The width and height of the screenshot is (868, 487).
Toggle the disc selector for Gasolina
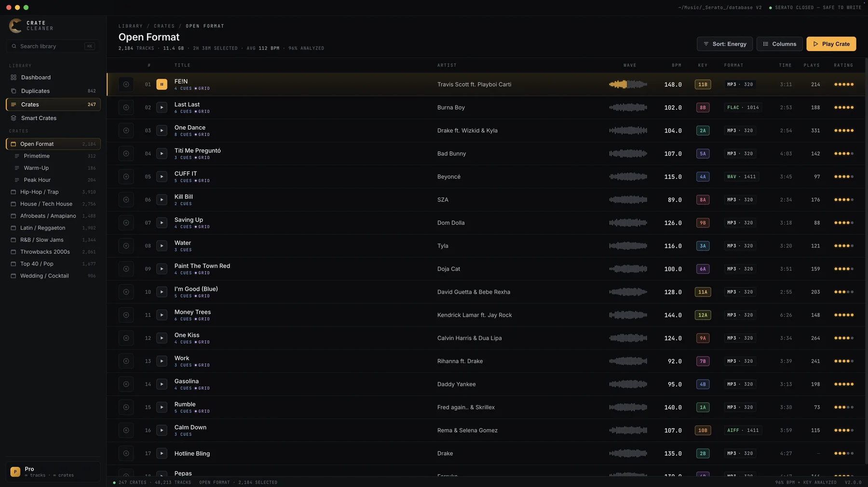[126, 384]
